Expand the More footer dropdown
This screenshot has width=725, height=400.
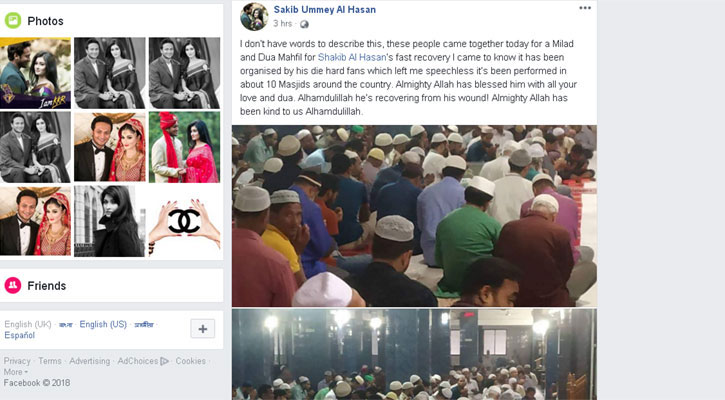(16, 372)
